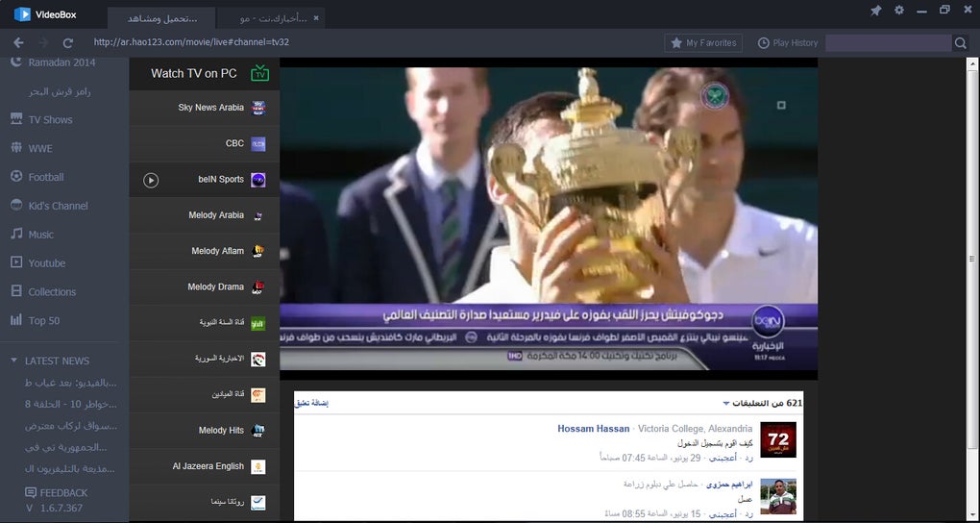Click the الاخبارية السورية channel logo
Image resolution: width=980 pixels, height=523 pixels.
pyautogui.click(x=258, y=360)
